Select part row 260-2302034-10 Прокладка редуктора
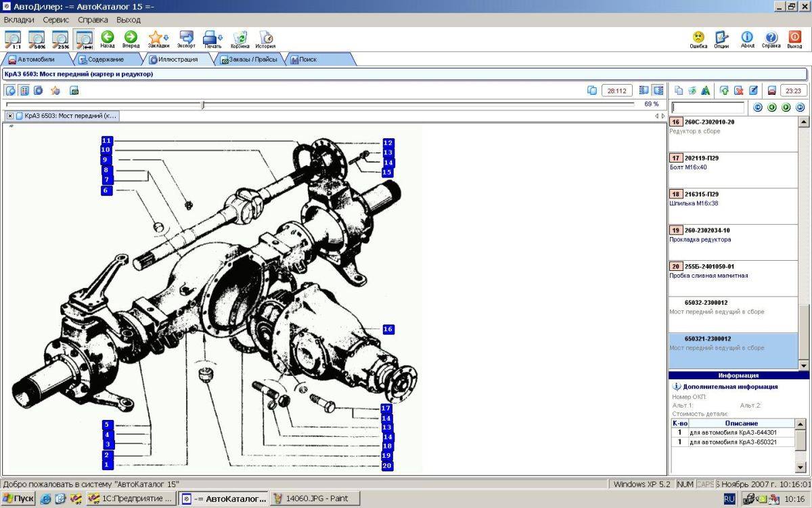This screenshot has width=812, height=508. [x=734, y=242]
